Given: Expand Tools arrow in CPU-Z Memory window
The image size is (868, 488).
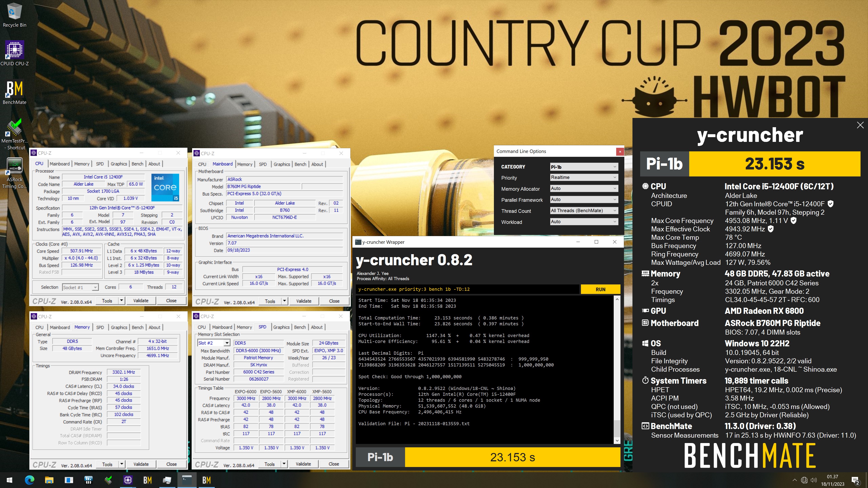Looking at the screenshot, I should click(122, 464).
